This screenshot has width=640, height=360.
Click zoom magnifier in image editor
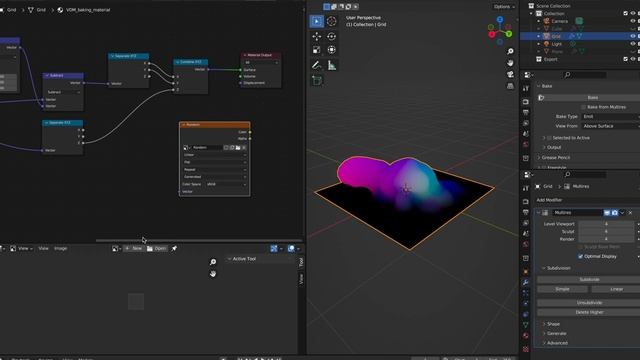click(213, 262)
